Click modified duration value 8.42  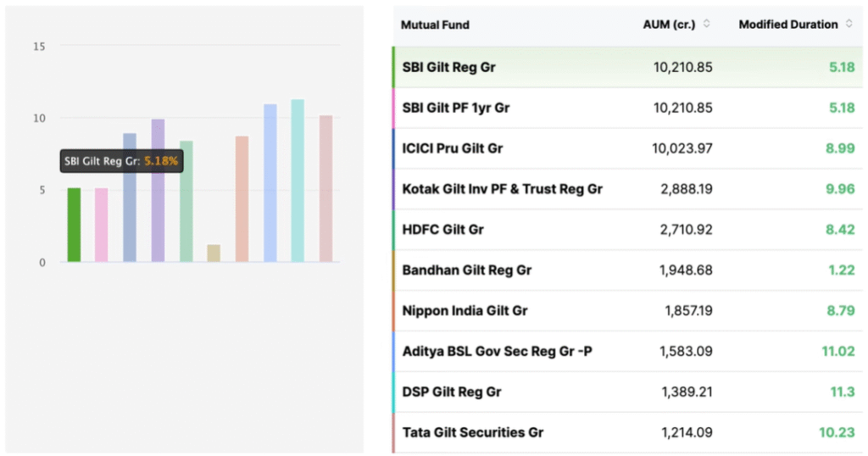point(840,230)
